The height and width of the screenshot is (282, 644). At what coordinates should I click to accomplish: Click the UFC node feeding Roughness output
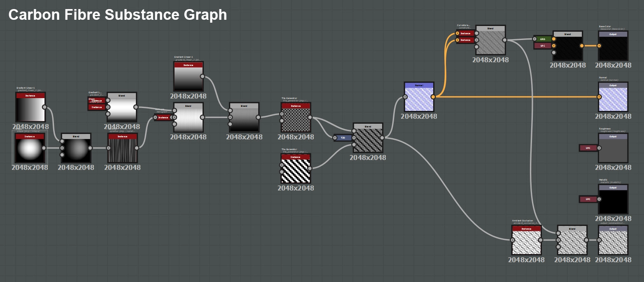[588, 148]
